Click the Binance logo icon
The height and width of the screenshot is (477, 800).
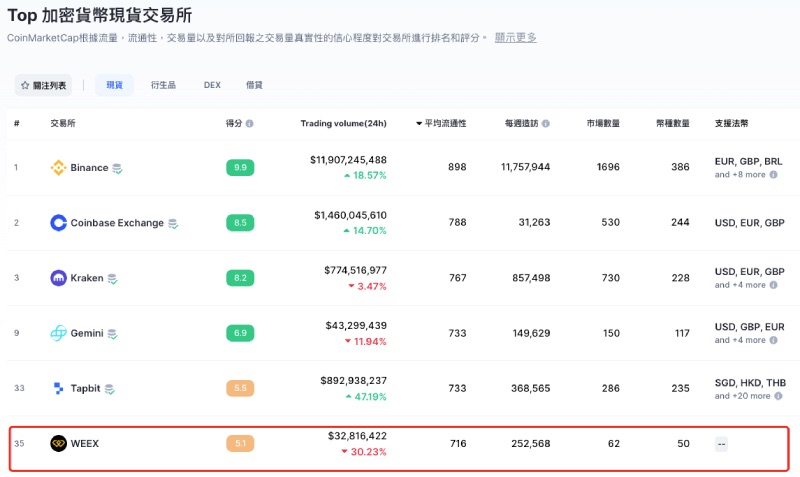pyautogui.click(x=58, y=168)
